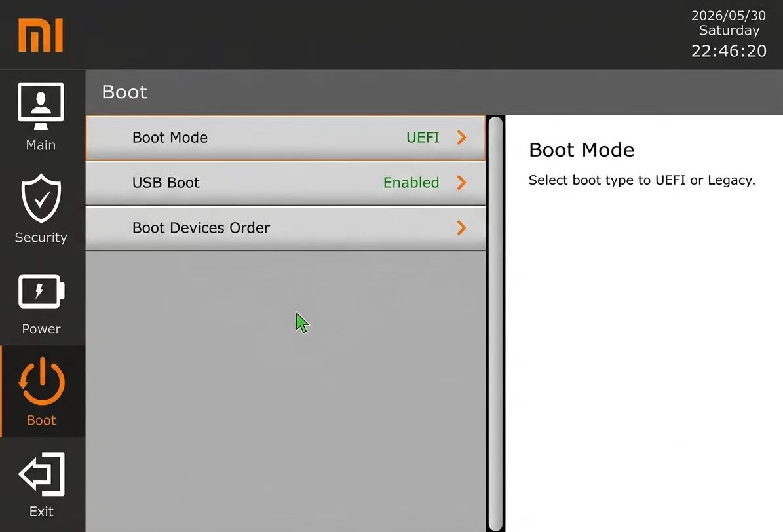Viewport: 783px width, 532px height.
Task: Click the Boot sidebar label
Action: tap(41, 420)
